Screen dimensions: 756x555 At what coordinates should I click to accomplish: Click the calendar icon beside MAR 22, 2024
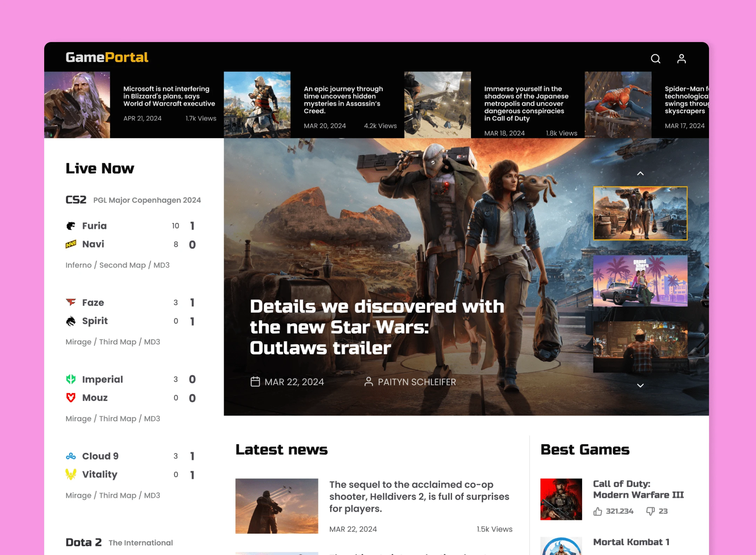tap(255, 382)
